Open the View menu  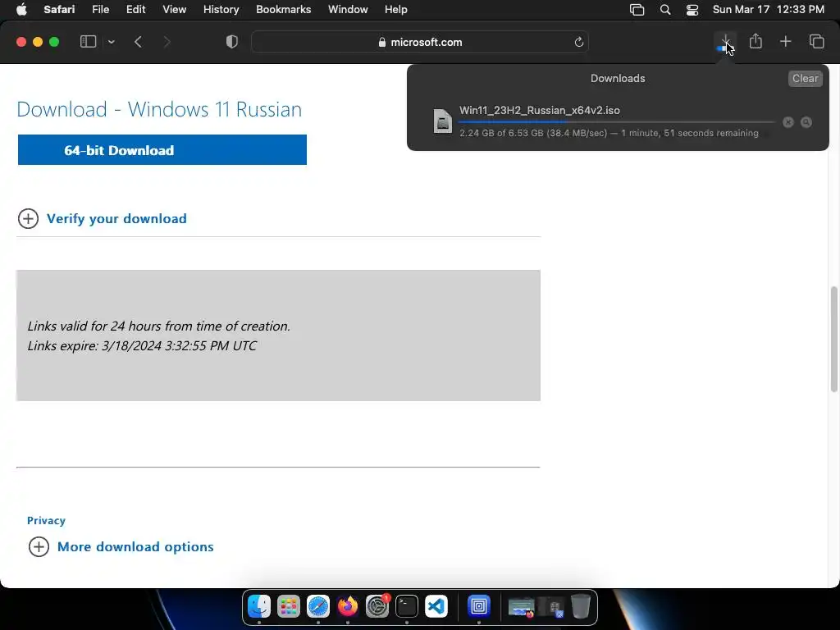[174, 10]
